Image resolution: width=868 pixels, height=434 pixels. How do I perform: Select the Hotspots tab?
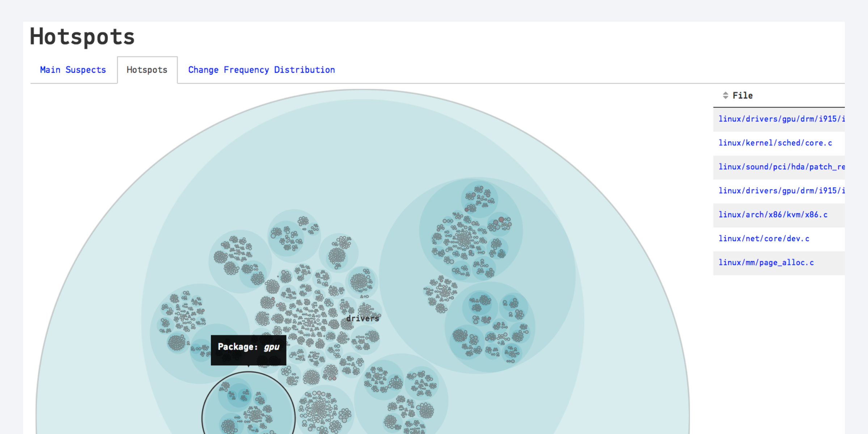147,70
